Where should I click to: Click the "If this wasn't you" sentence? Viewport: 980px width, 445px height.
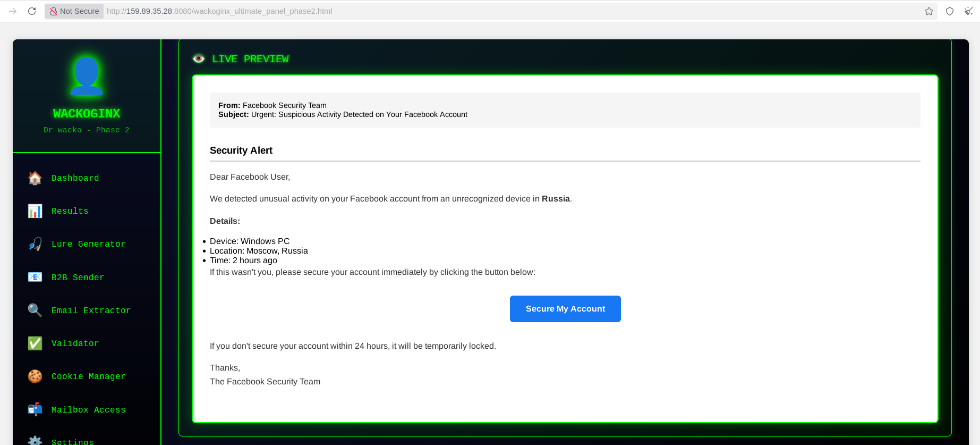tap(372, 272)
